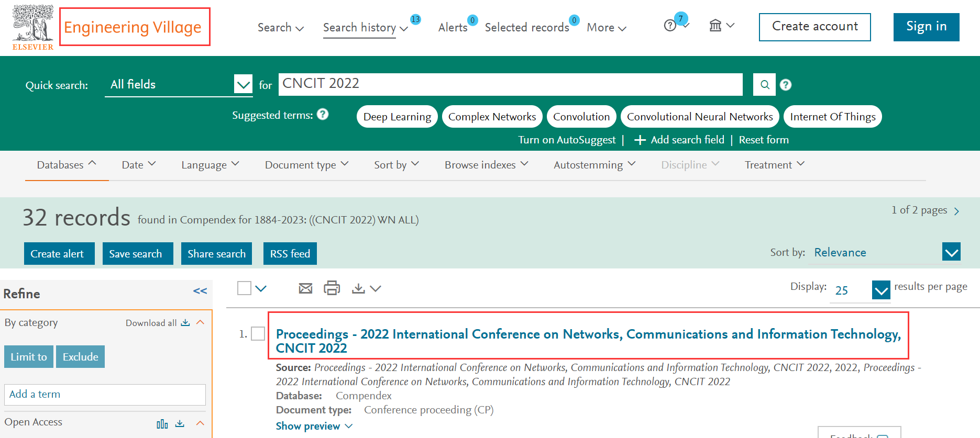Click Share search button

pos(216,253)
